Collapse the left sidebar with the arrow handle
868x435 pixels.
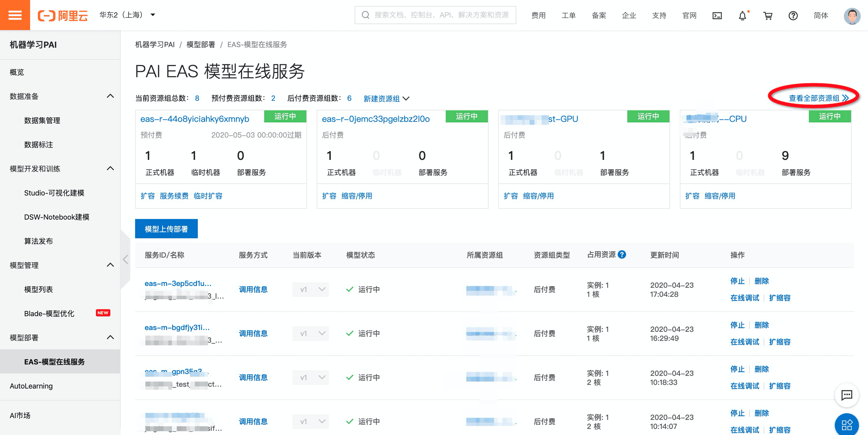[x=125, y=259]
